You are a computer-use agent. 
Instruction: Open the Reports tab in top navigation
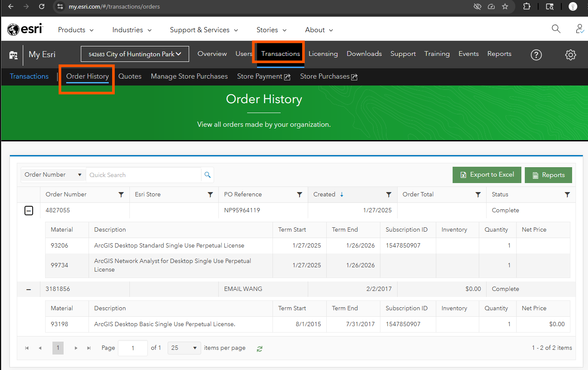pos(499,54)
